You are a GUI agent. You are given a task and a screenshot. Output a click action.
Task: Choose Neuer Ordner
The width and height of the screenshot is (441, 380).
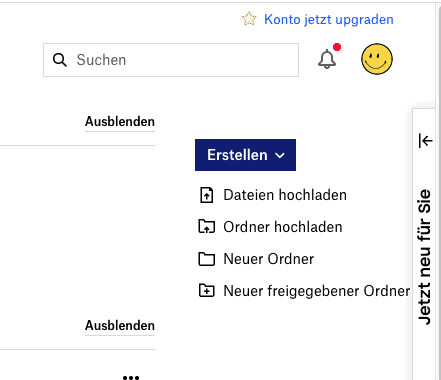tap(269, 259)
